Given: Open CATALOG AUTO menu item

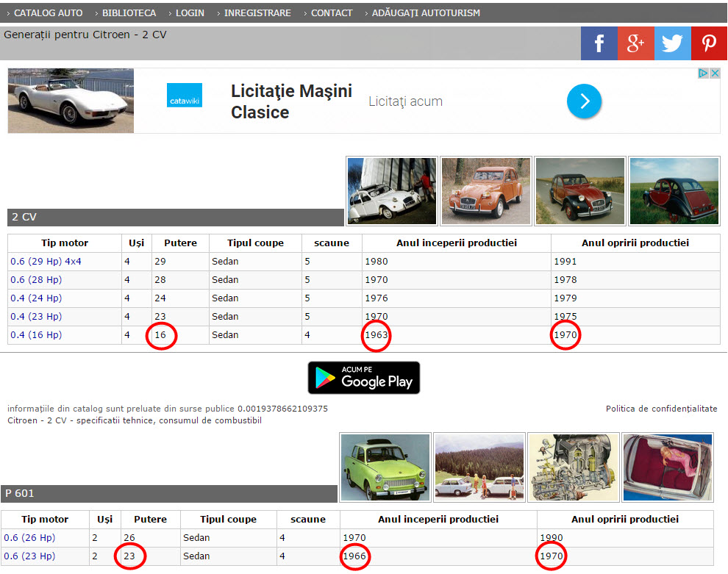Looking at the screenshot, I should (48, 13).
